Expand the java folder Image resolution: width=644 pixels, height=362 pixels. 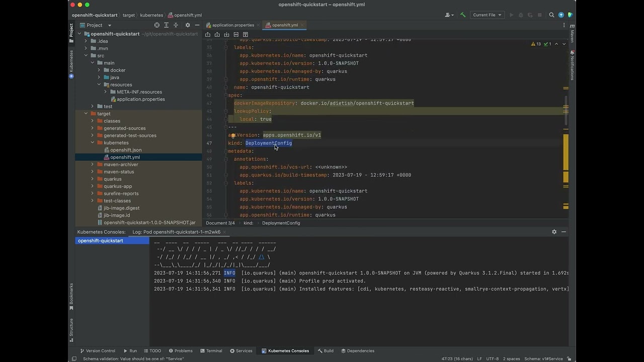point(99,77)
